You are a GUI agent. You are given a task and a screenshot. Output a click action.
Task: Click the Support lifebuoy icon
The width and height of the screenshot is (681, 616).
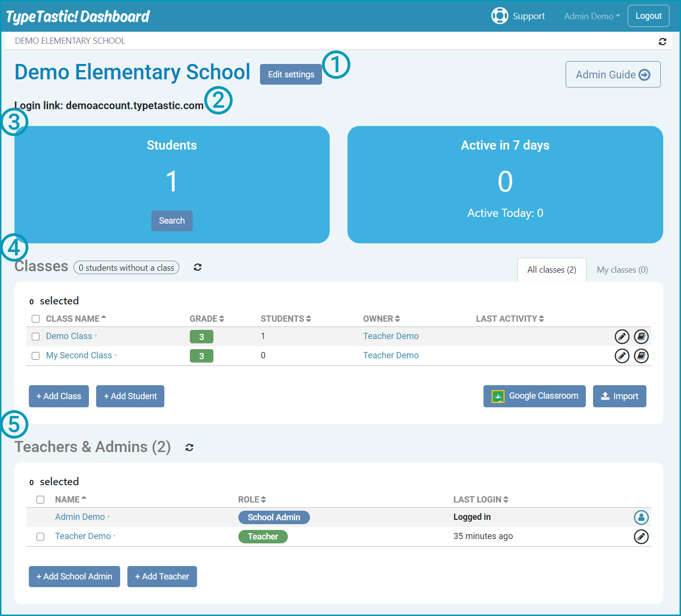(499, 16)
